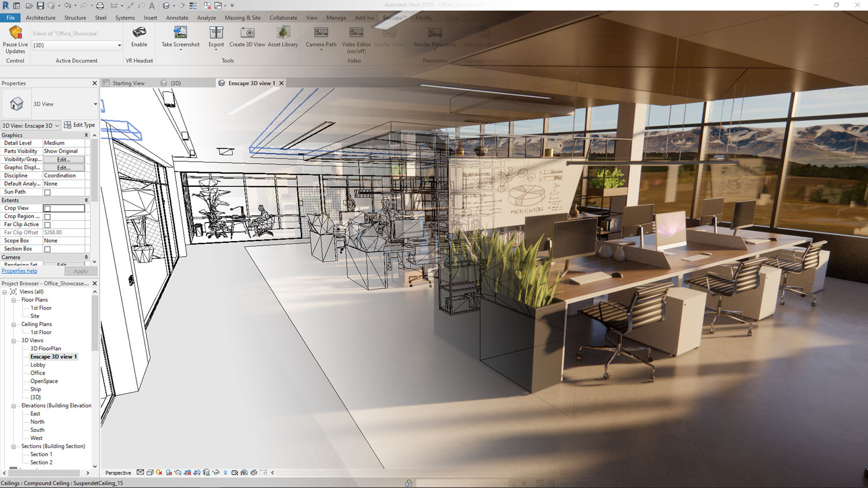Open the Properties help link
This screenshot has height=488, width=868.
[19, 271]
